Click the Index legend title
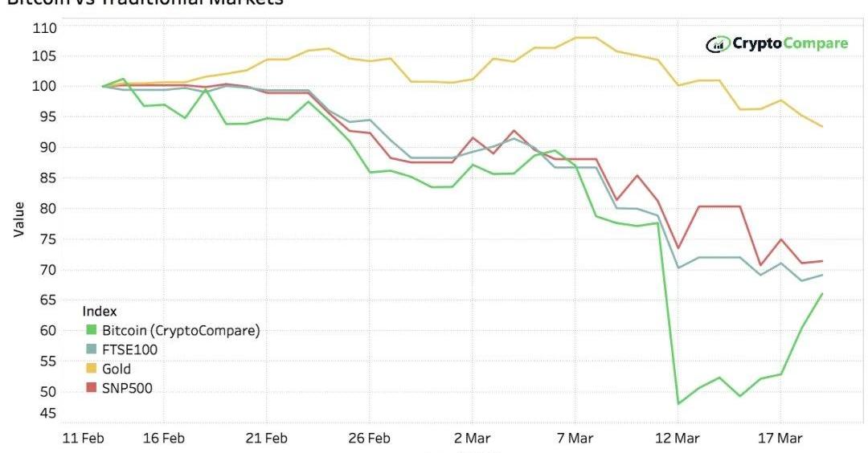868x453 pixels. point(100,311)
